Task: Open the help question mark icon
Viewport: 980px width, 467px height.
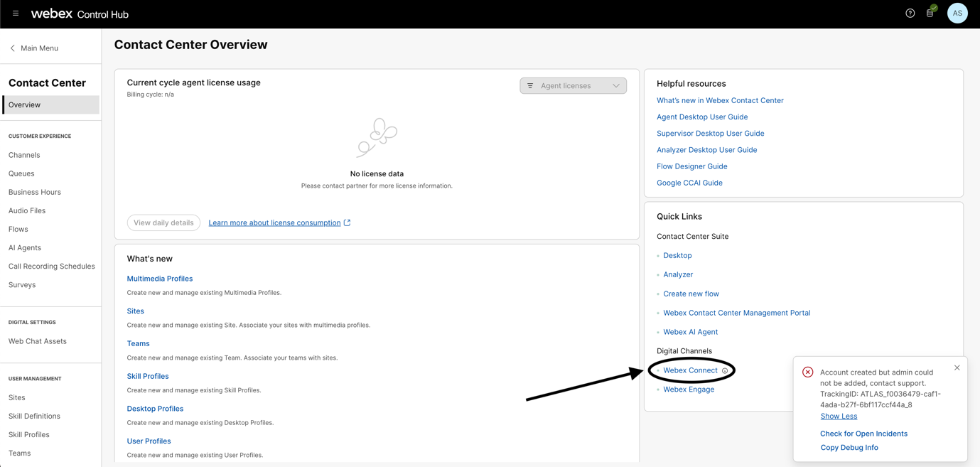Action: (910, 14)
